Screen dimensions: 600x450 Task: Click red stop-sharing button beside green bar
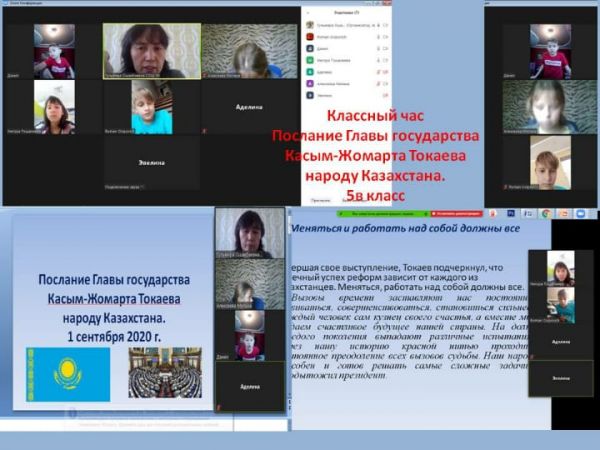click(x=454, y=212)
